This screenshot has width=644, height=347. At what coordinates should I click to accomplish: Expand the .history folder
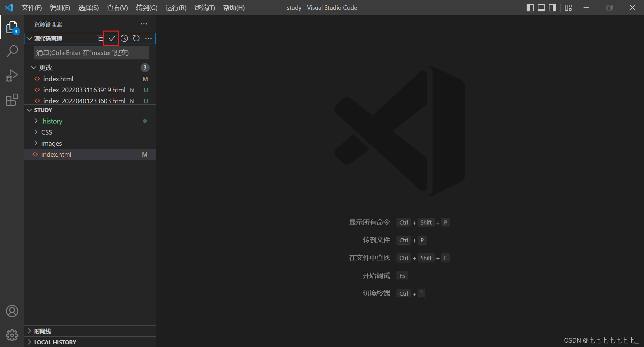click(36, 121)
